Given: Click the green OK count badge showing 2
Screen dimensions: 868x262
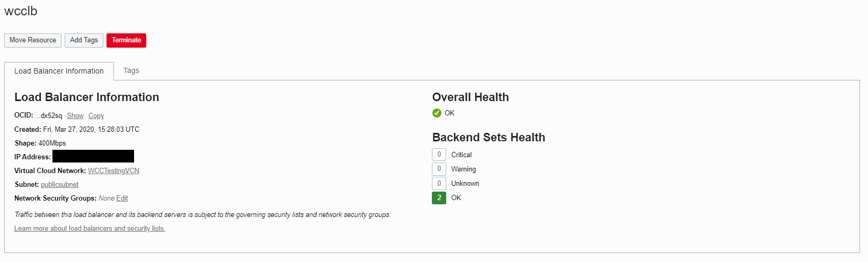Looking at the screenshot, I should (x=439, y=197).
